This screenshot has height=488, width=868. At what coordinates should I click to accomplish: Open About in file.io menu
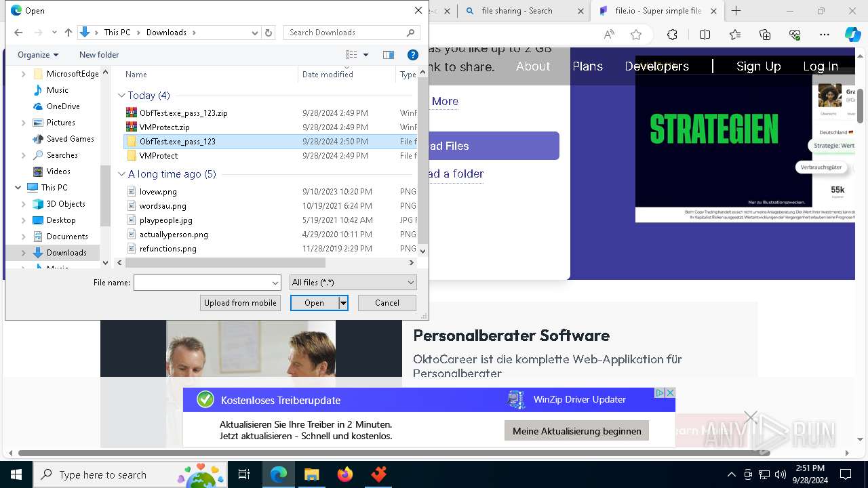533,66
